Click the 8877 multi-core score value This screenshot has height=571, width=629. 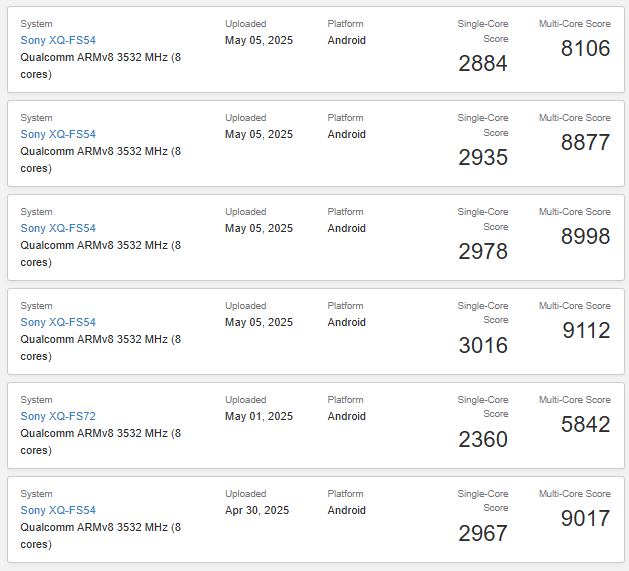(x=585, y=142)
